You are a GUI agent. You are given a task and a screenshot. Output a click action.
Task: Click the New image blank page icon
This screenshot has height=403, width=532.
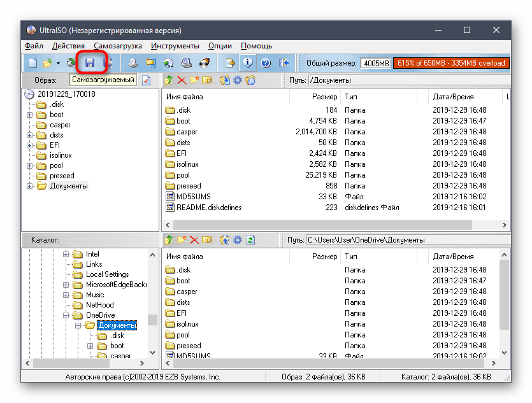click(32, 63)
